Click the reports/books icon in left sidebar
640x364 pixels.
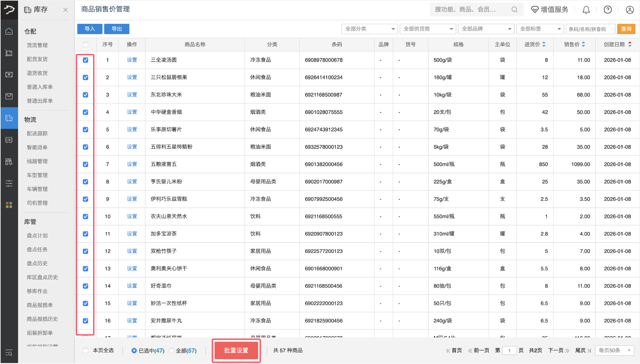[x=9, y=161]
